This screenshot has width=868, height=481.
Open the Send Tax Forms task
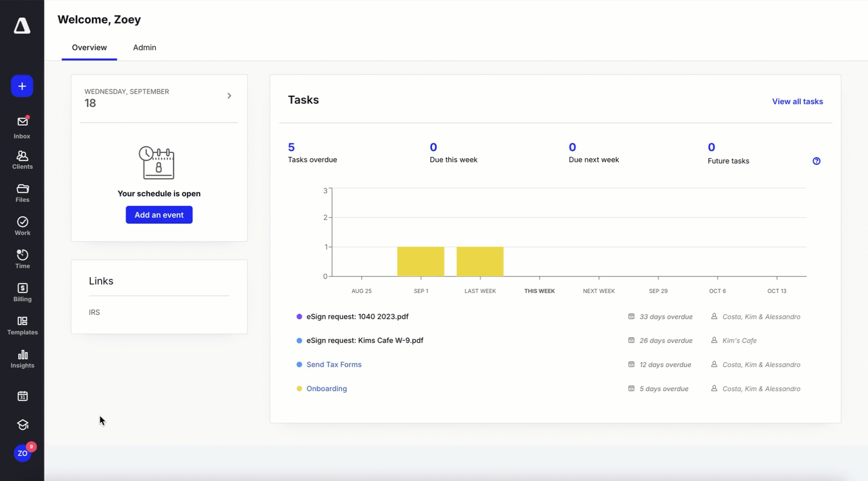click(334, 365)
